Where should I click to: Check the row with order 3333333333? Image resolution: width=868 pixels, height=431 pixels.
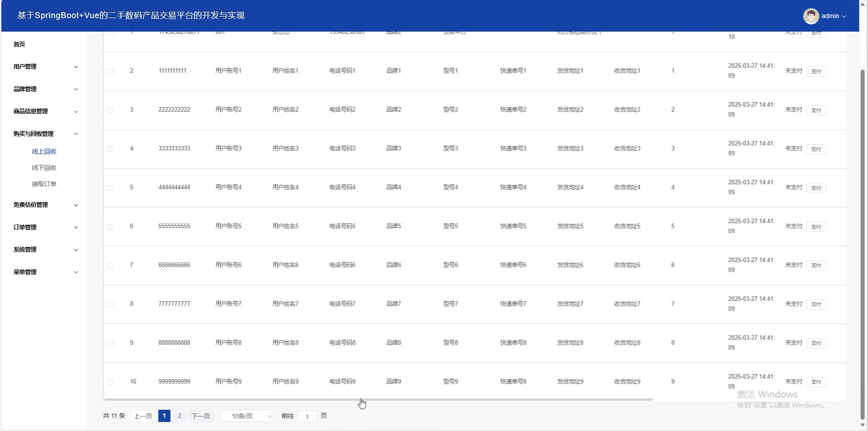(111, 149)
